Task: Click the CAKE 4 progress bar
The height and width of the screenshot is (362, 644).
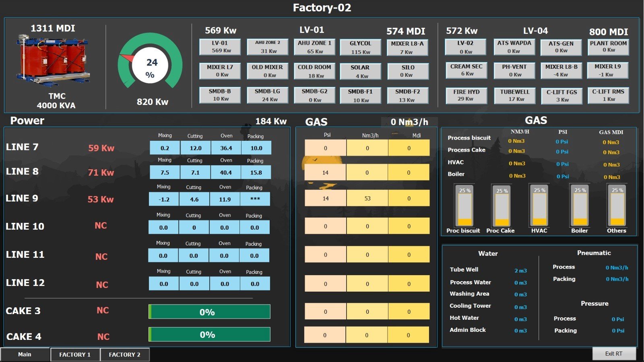Action: point(209,334)
